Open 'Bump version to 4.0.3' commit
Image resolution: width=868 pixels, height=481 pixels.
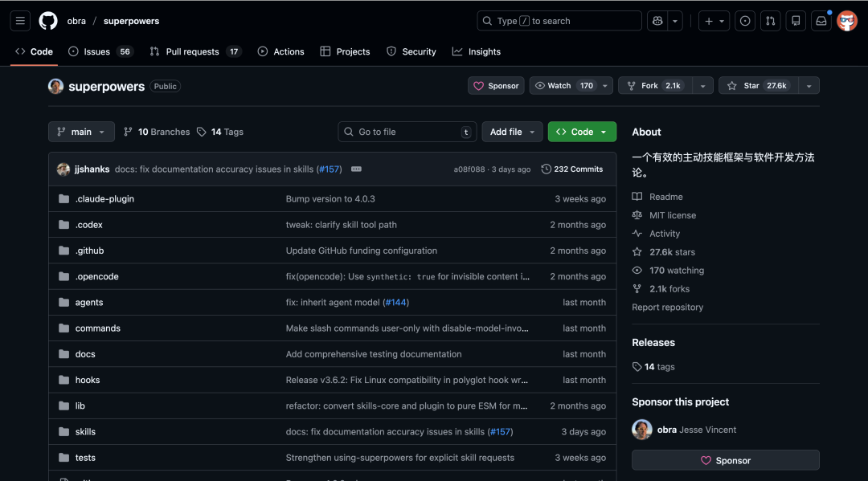[330, 198]
